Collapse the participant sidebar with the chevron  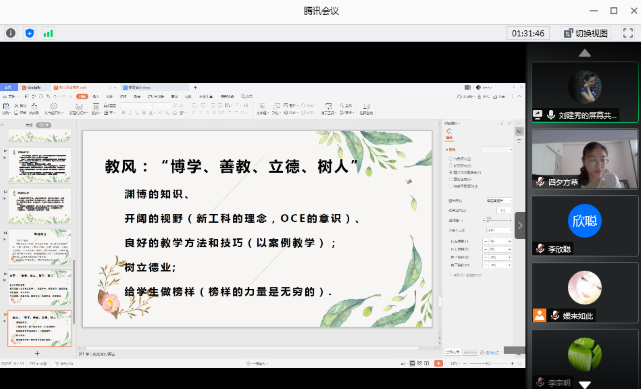(520, 225)
